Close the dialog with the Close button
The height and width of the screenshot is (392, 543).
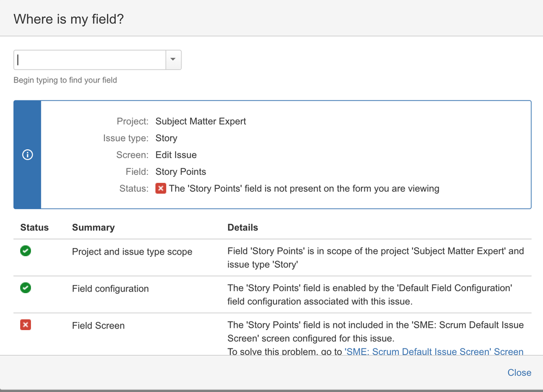(x=519, y=372)
